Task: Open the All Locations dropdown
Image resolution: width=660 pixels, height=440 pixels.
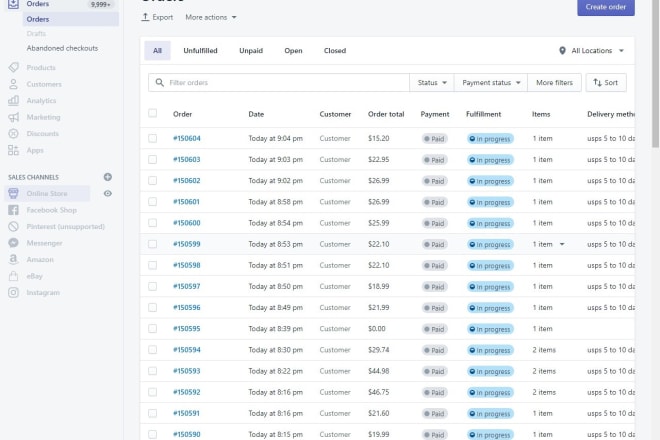Action: pyautogui.click(x=591, y=51)
